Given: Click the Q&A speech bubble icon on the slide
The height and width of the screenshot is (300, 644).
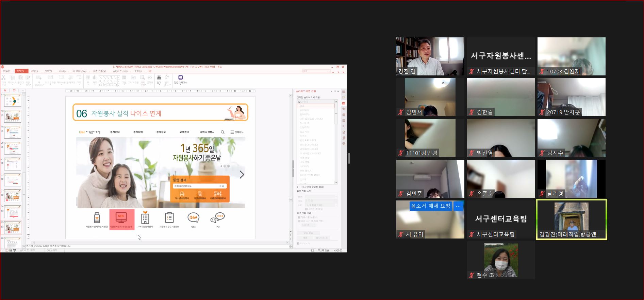Looking at the screenshot, I should pos(193,217).
